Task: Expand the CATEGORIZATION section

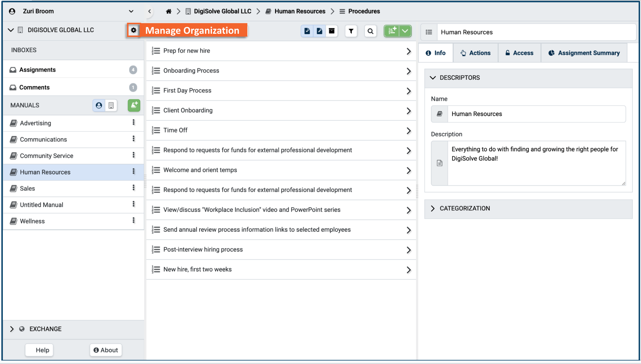Action: [x=465, y=208]
